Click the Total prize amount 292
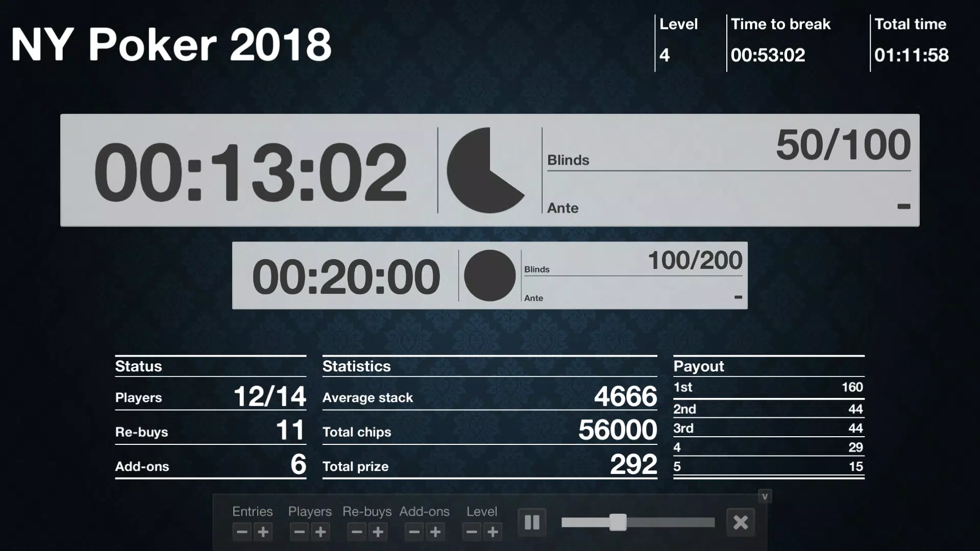Image resolution: width=980 pixels, height=551 pixels. [633, 465]
